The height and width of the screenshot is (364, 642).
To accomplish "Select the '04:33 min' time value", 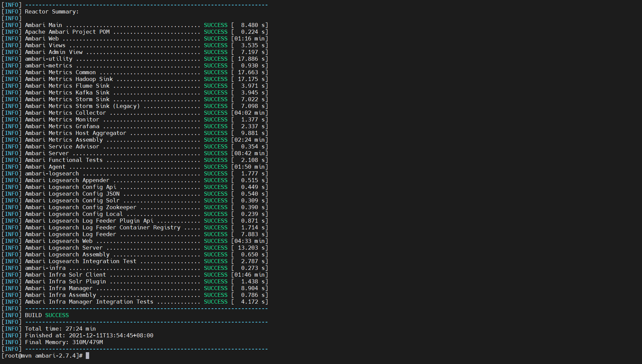I will click(x=250, y=241).
